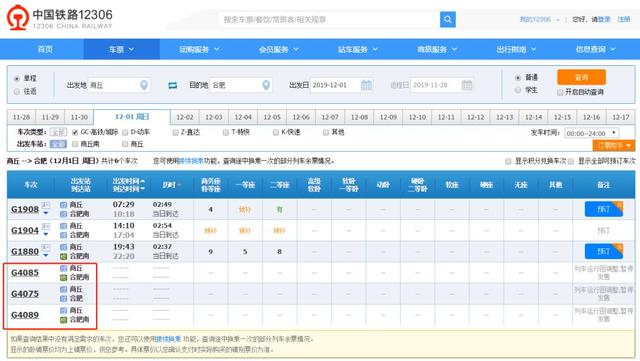Click the orange query button

581,77
